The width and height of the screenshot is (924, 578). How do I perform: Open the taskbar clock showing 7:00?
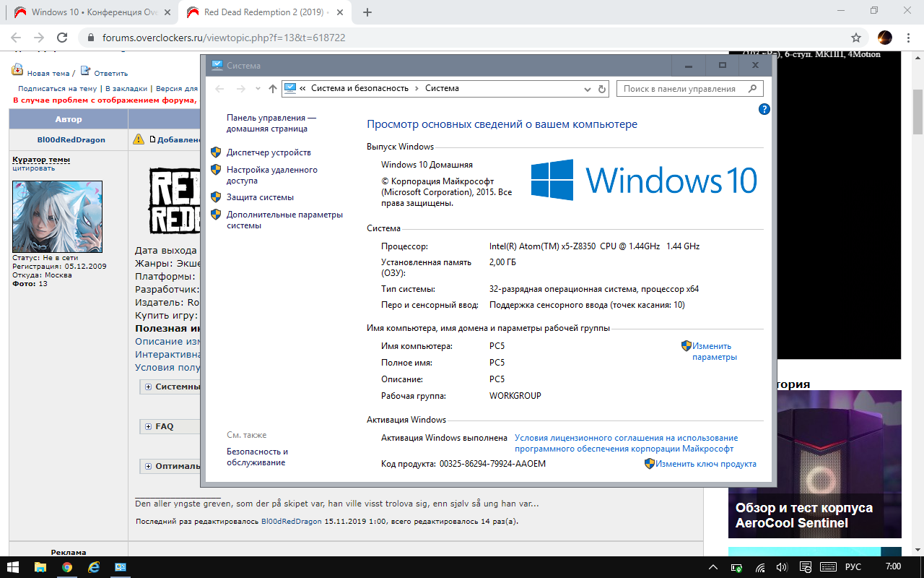893,567
